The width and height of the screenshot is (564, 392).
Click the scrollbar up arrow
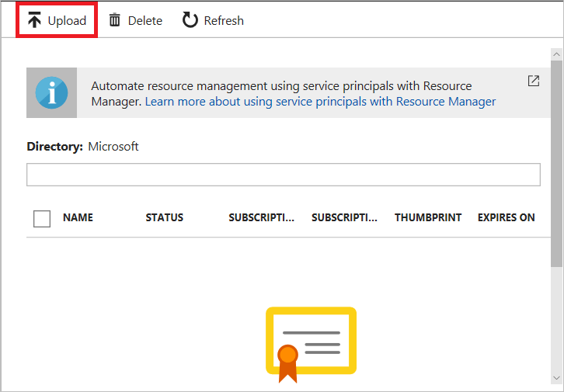[x=556, y=54]
